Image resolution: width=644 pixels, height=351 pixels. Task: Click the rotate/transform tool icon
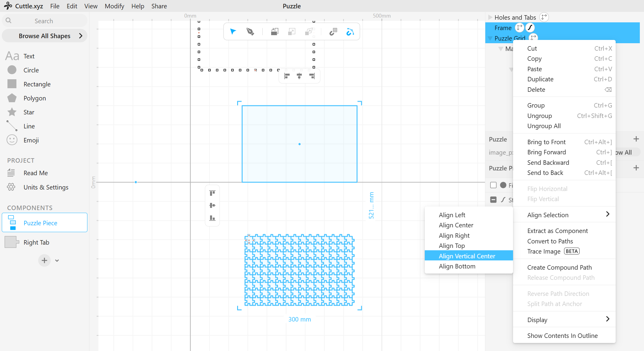click(x=274, y=31)
